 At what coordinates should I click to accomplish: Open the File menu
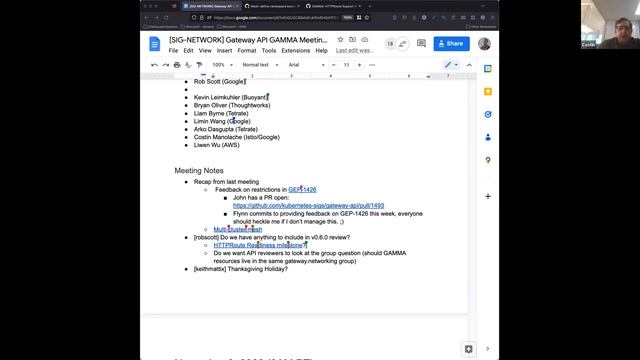click(x=173, y=51)
